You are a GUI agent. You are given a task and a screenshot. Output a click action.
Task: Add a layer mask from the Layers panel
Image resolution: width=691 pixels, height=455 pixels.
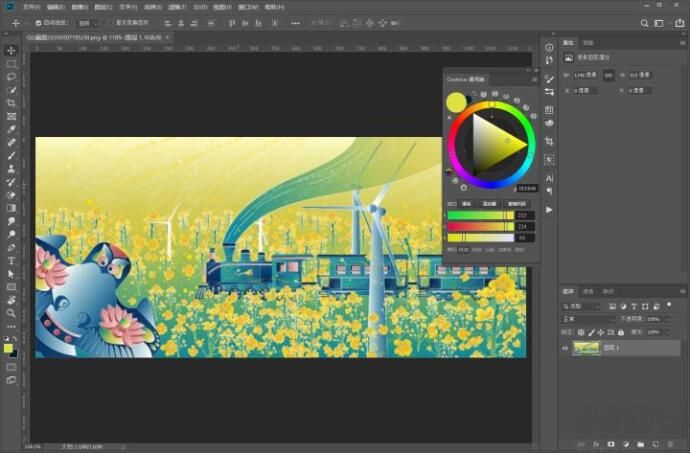(x=610, y=442)
